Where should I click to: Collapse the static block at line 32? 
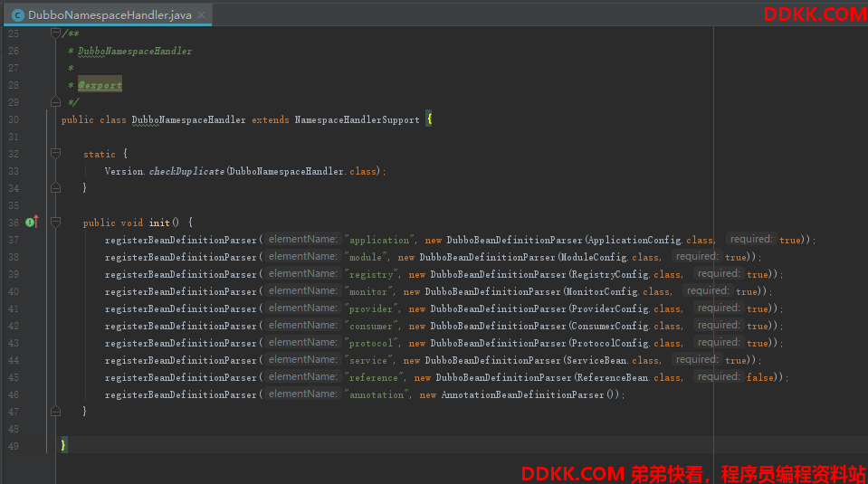pyautogui.click(x=55, y=153)
